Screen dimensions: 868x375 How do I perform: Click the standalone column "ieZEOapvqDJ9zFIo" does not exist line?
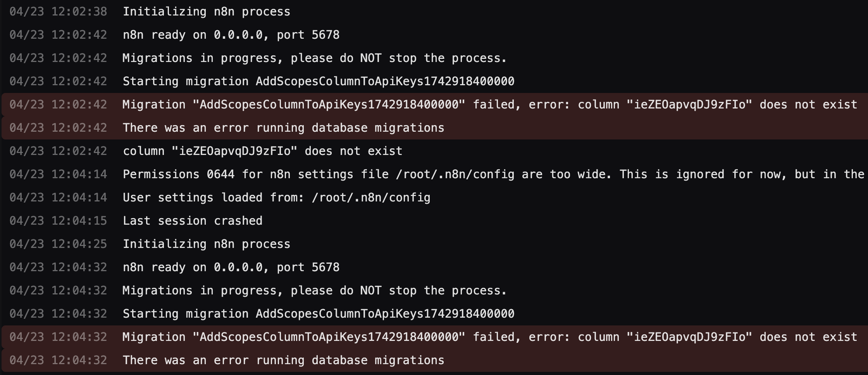click(x=434, y=151)
